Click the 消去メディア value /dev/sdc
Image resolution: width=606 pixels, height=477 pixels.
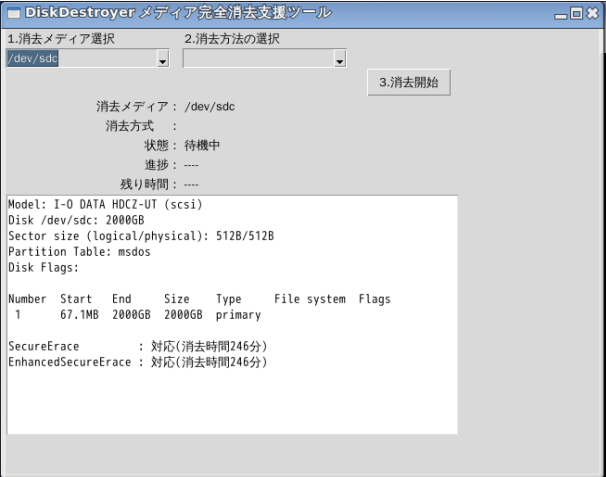[x=209, y=106]
